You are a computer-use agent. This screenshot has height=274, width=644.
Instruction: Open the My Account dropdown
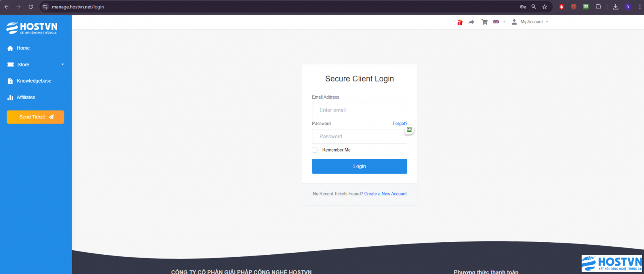tap(530, 22)
